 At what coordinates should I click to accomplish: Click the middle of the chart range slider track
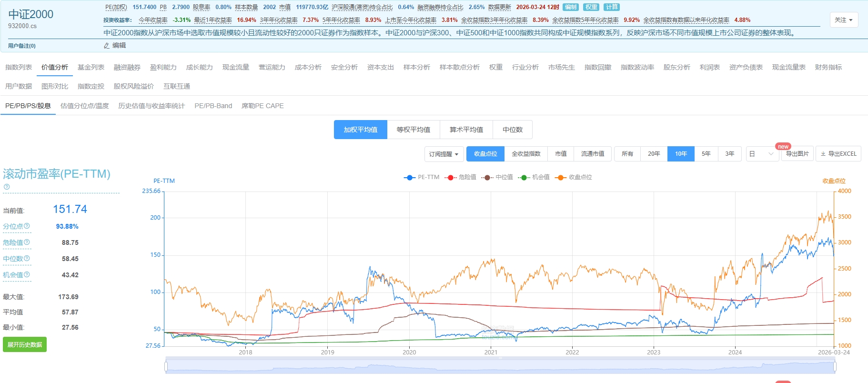[500, 366]
